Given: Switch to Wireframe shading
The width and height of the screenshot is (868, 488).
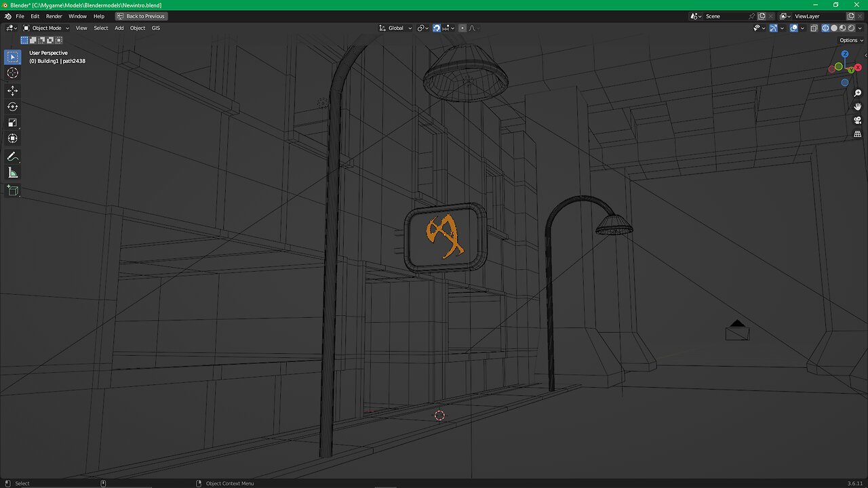Looking at the screenshot, I should pos(825,28).
